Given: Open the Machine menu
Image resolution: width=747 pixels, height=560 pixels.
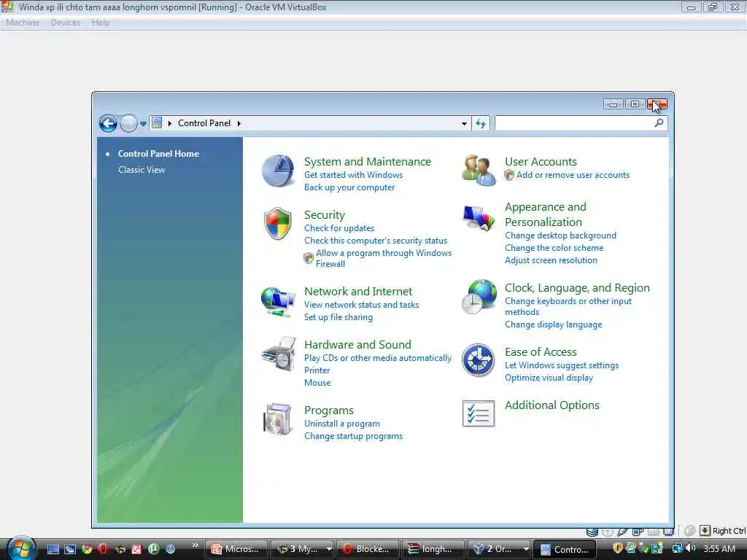Looking at the screenshot, I should click(23, 23).
